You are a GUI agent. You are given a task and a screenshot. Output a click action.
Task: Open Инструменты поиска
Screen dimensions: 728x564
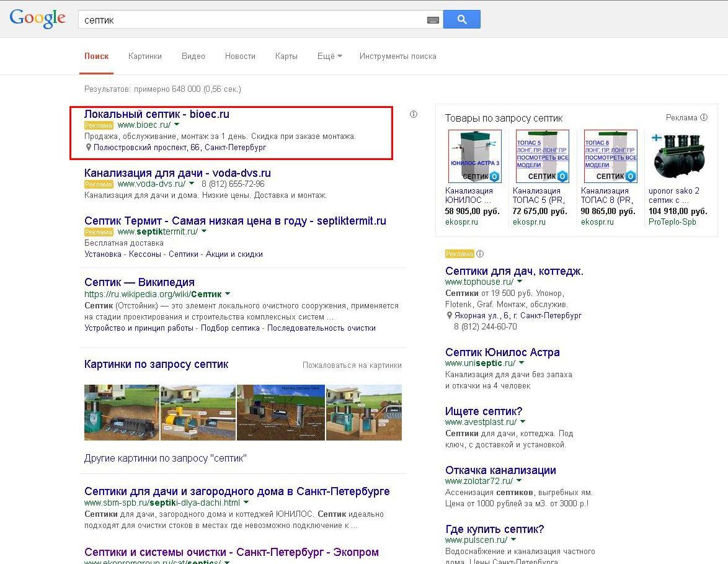[x=398, y=56]
